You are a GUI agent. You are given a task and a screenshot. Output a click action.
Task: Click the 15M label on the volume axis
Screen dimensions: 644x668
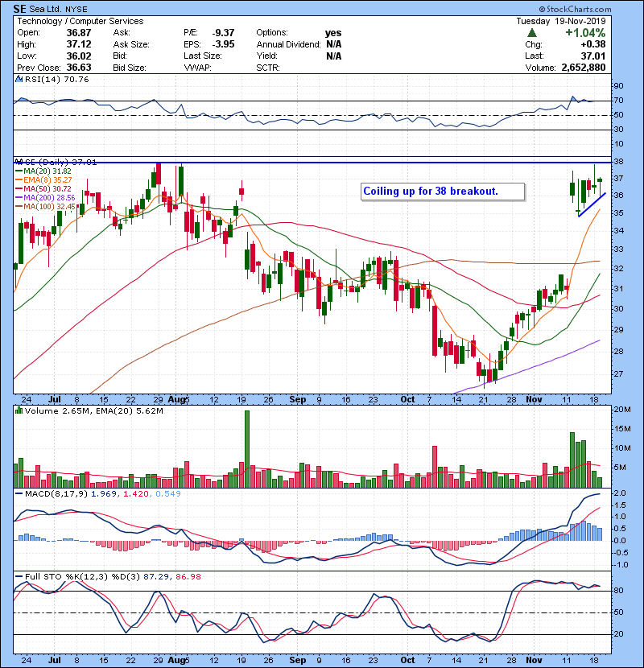pos(621,429)
